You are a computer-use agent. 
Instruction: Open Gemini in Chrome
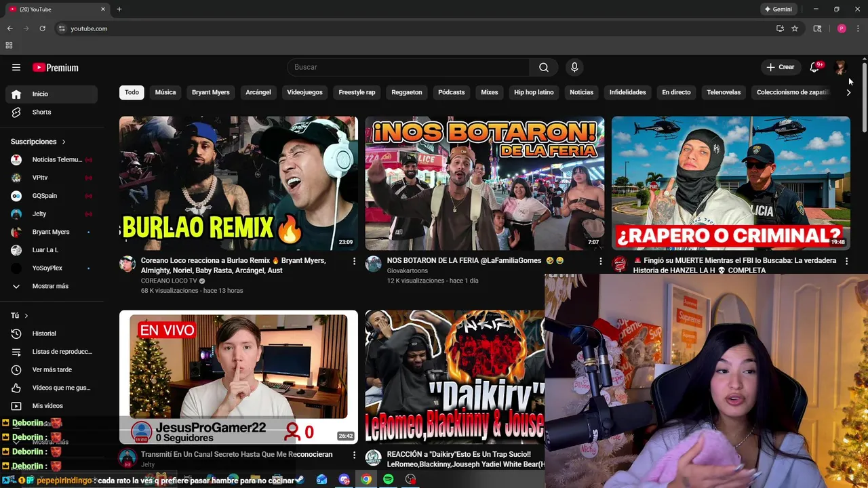click(x=778, y=9)
